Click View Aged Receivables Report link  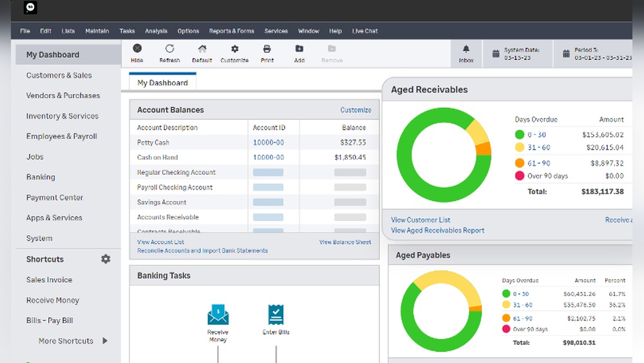437,230
